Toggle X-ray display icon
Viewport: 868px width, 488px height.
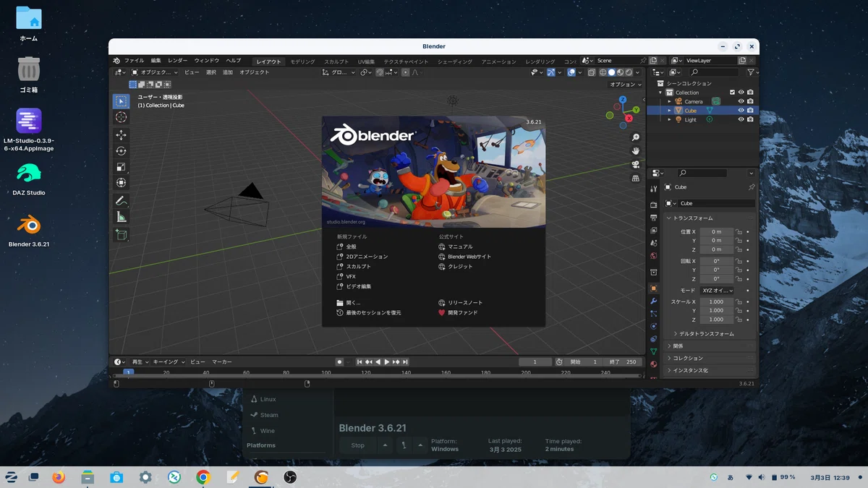point(591,72)
